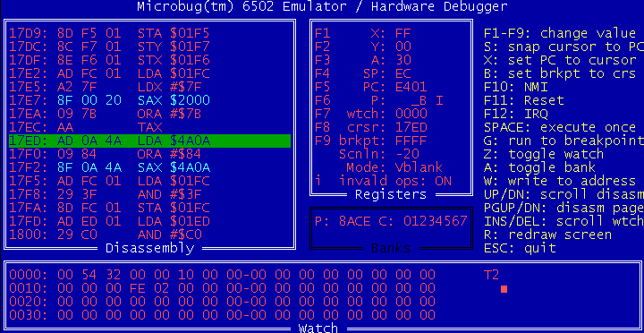Click the Banks panel title
The height and width of the screenshot is (333, 644).
(391, 248)
